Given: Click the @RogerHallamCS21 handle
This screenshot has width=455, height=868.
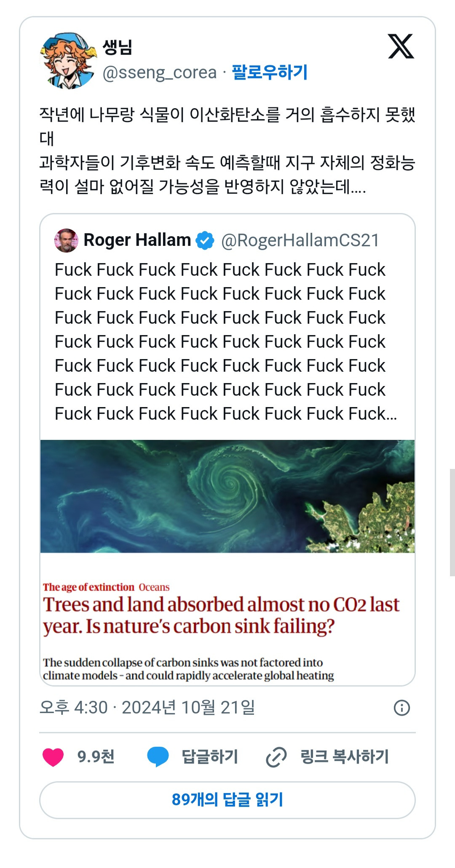Looking at the screenshot, I should point(300,240).
